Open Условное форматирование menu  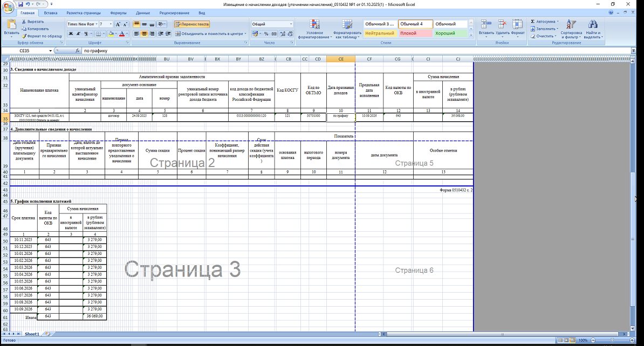[314, 29]
